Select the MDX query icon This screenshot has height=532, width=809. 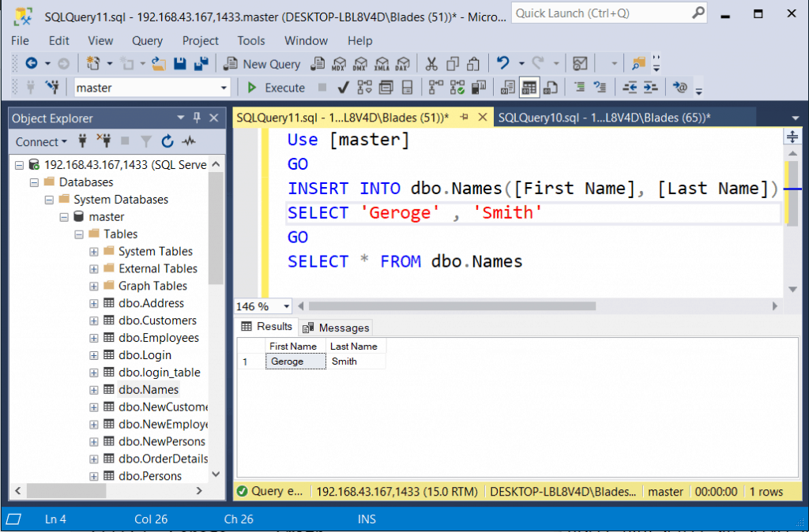(339, 64)
